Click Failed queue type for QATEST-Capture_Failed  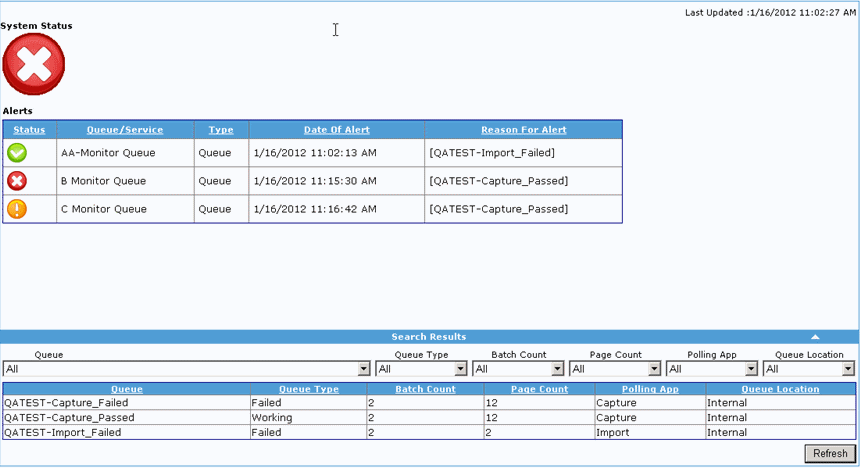click(267, 403)
